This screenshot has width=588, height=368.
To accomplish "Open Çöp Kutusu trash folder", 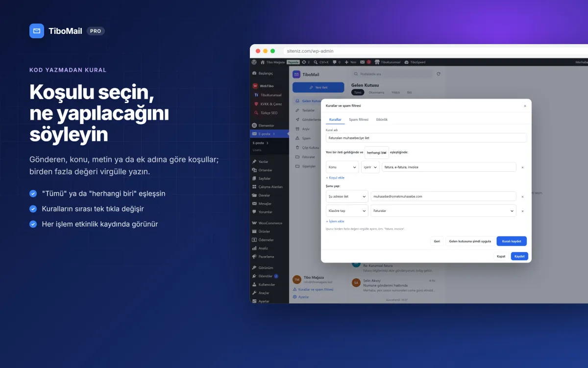I will [307, 148].
